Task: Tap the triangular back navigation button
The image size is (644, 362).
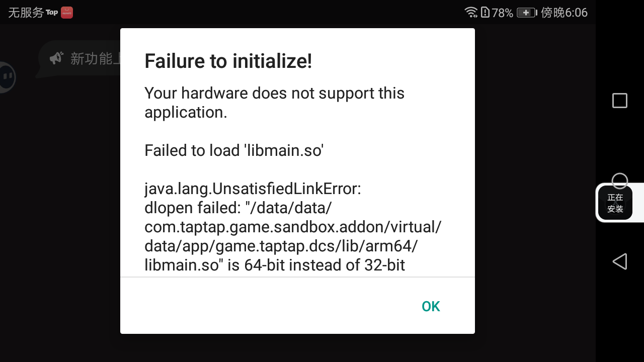Action: click(x=619, y=261)
